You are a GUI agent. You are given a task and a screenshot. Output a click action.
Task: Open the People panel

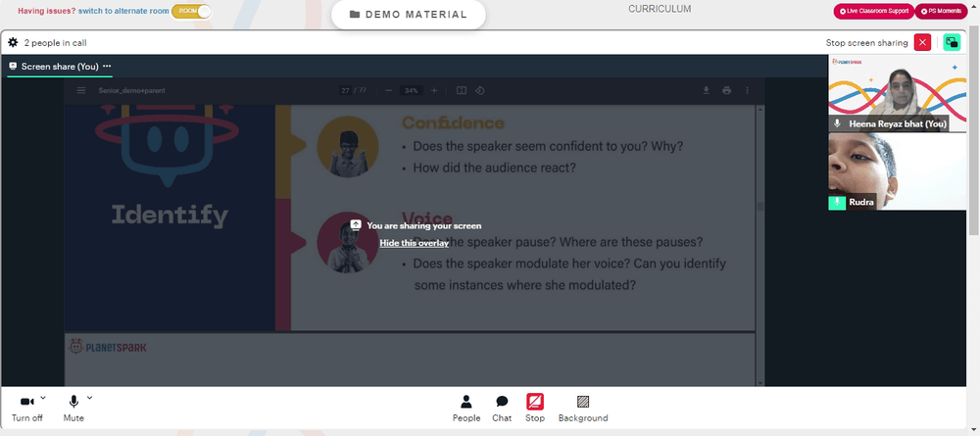[x=466, y=410]
